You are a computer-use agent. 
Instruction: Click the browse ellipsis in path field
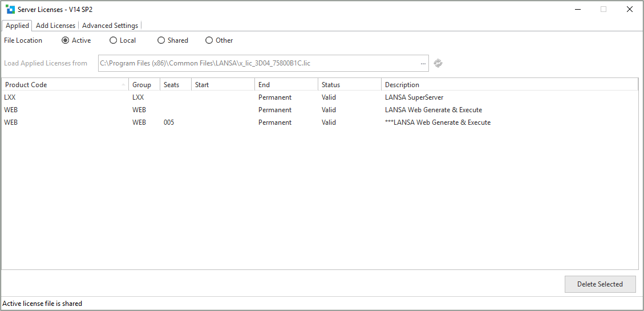(423, 63)
